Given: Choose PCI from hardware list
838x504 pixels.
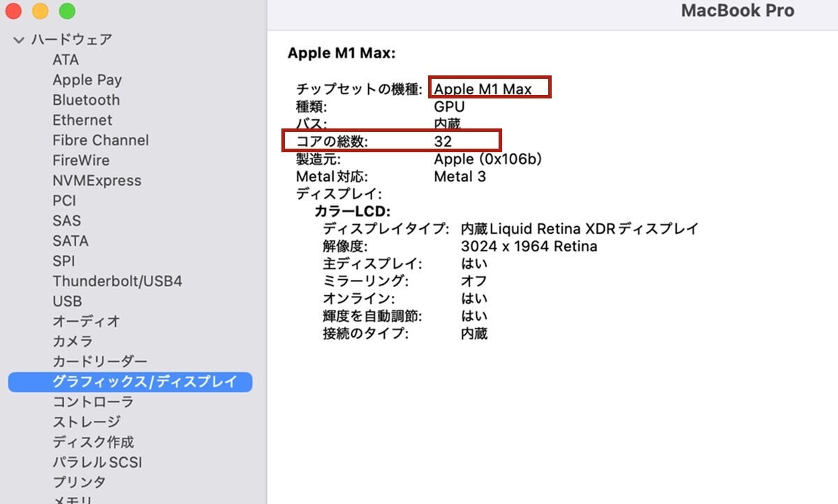Looking at the screenshot, I should (x=64, y=201).
